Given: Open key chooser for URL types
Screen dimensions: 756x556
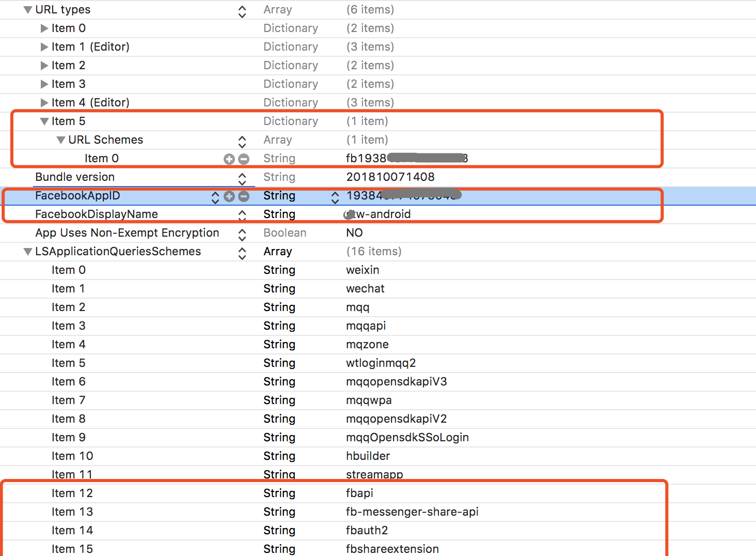Looking at the screenshot, I should pos(242,11).
